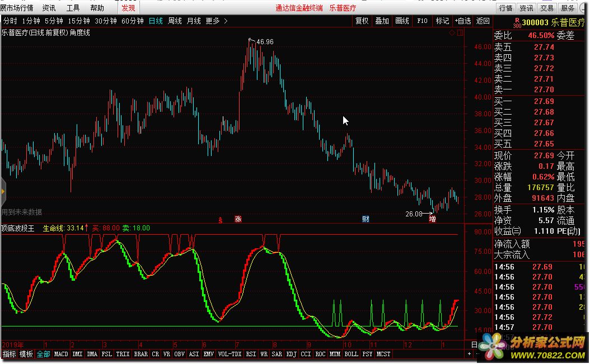Click the 标记 mark button

tap(442, 21)
